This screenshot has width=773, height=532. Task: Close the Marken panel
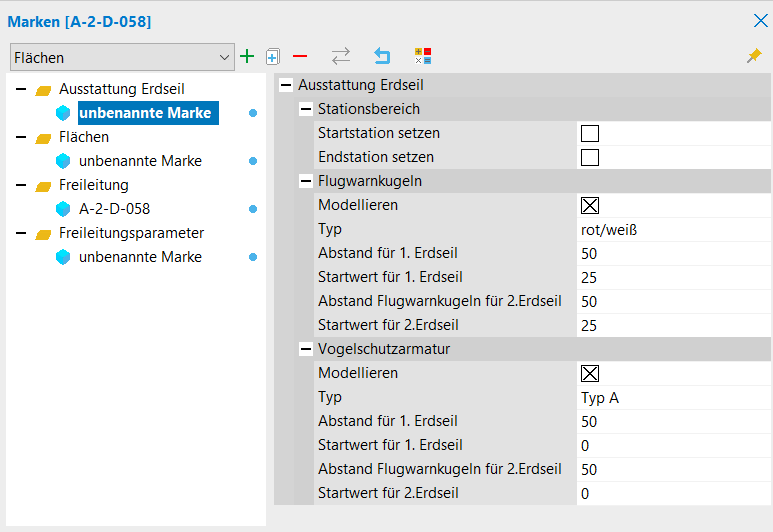(x=759, y=20)
